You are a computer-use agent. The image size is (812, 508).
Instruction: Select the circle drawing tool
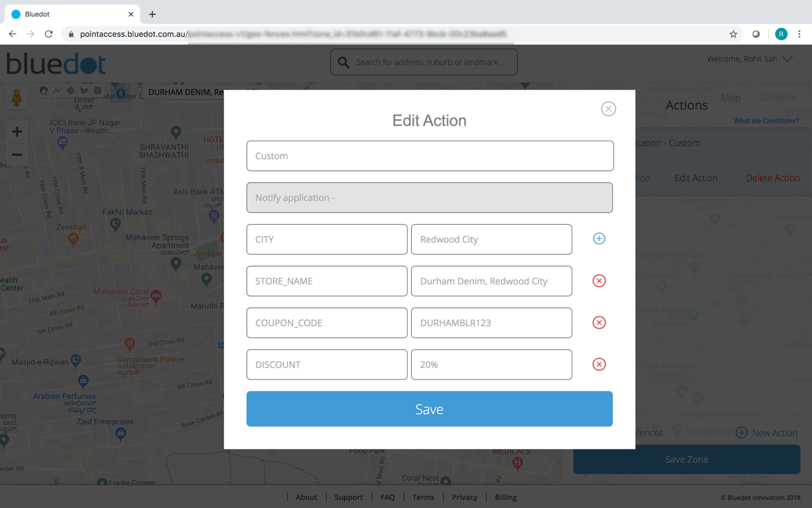(70, 91)
